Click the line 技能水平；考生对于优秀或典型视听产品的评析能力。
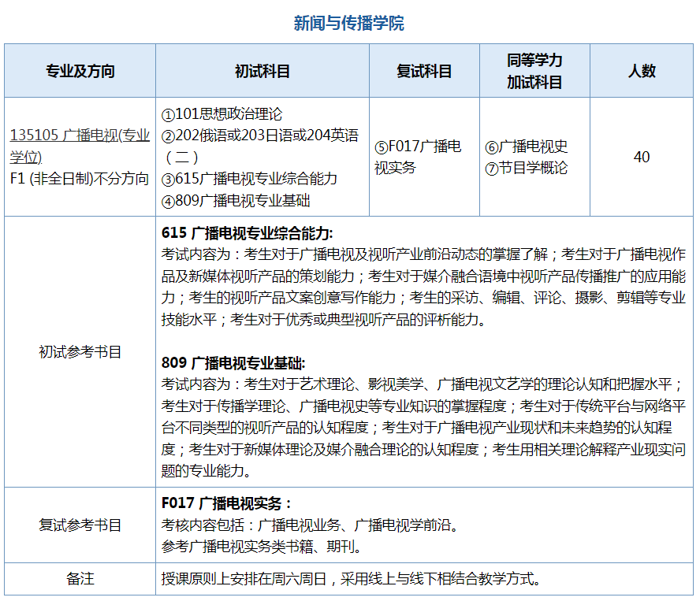The image size is (700, 601). [x=325, y=320]
